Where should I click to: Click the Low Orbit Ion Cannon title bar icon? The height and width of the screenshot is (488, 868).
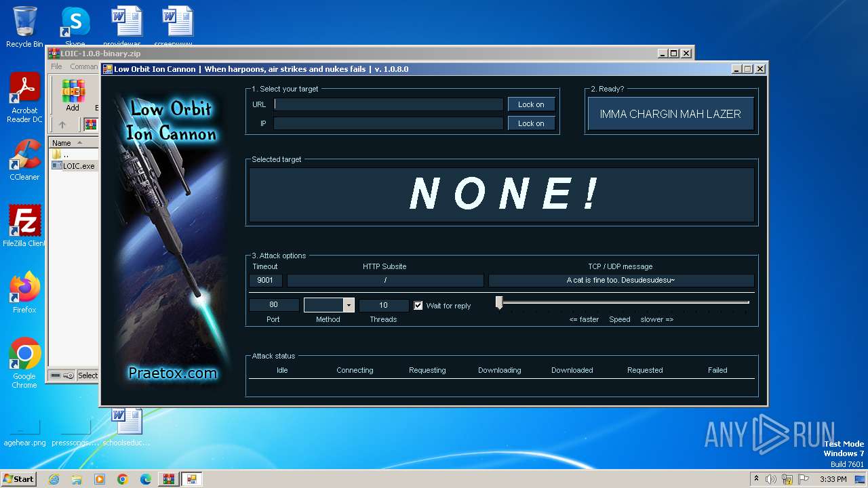pos(108,69)
